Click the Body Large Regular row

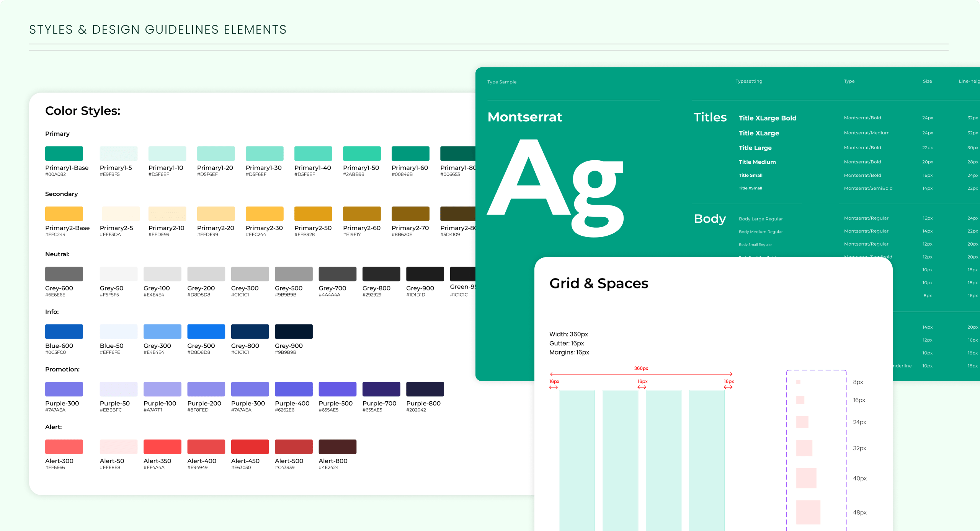point(761,218)
